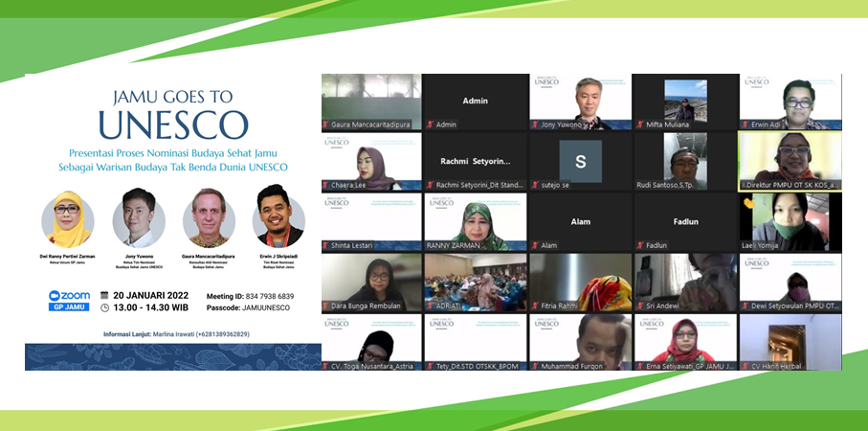Click Muhammad Furqon's muted microphone icon
The height and width of the screenshot is (431, 868).
coord(535,366)
